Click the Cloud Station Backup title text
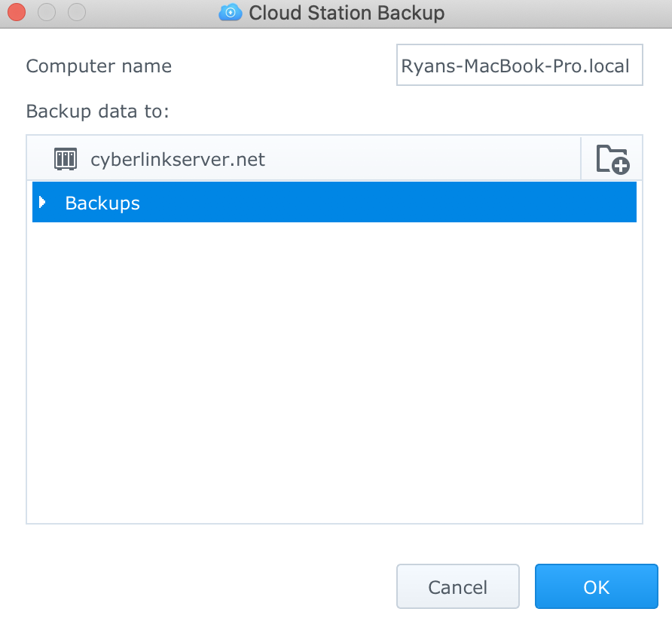Viewport: 672px width, 621px height. click(x=347, y=13)
